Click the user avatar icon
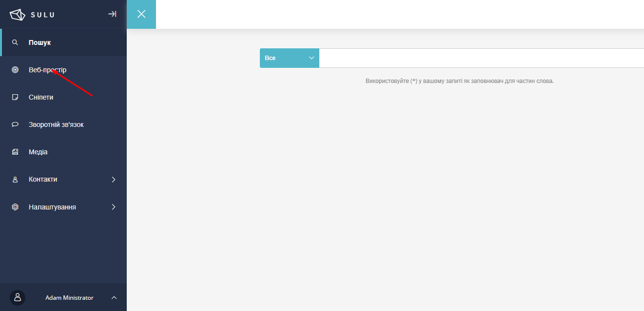644x311 pixels. (18, 297)
